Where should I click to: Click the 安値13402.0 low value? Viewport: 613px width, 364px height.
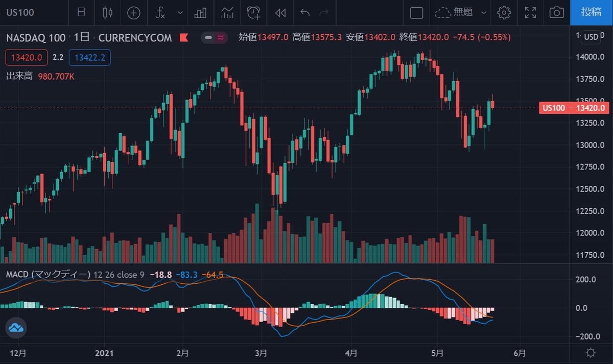coord(370,37)
